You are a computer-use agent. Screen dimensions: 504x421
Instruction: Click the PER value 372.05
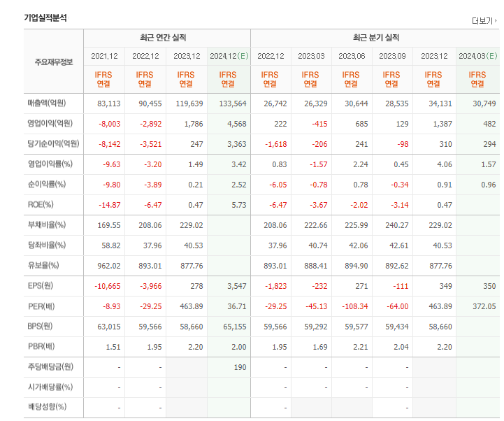coord(484,306)
